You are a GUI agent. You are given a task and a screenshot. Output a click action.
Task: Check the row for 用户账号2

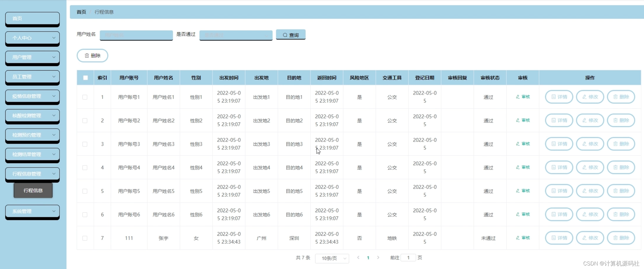click(85, 121)
